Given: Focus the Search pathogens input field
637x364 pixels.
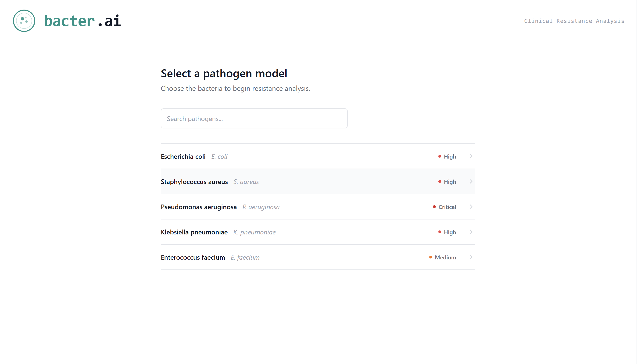Looking at the screenshot, I should click(254, 119).
